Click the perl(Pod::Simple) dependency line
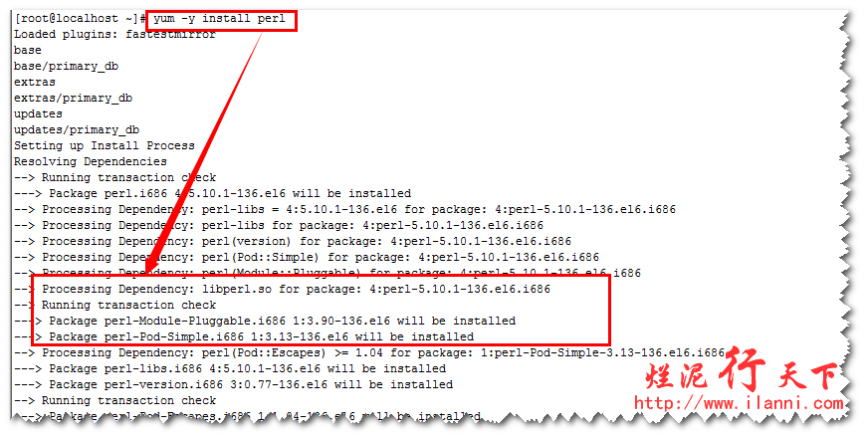 click(307, 258)
